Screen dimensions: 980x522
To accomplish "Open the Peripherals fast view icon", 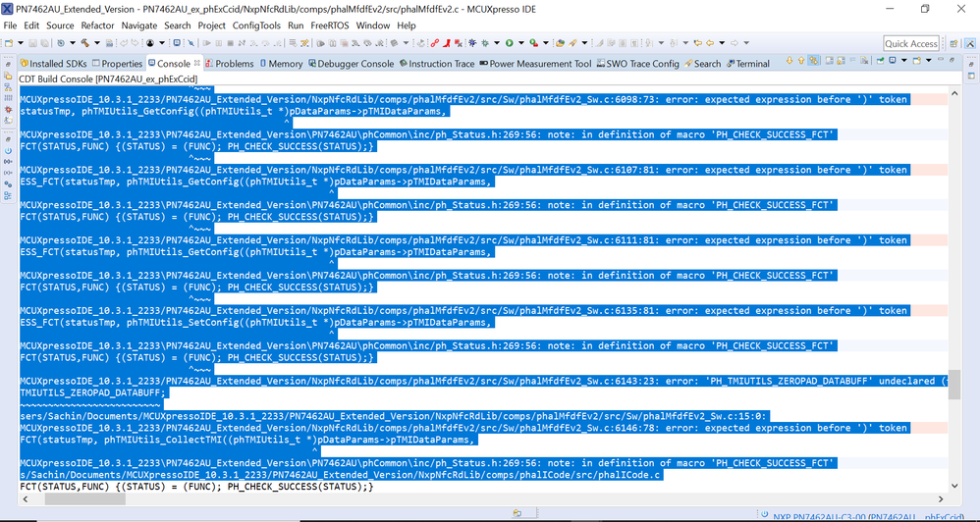I will (x=8, y=87).
